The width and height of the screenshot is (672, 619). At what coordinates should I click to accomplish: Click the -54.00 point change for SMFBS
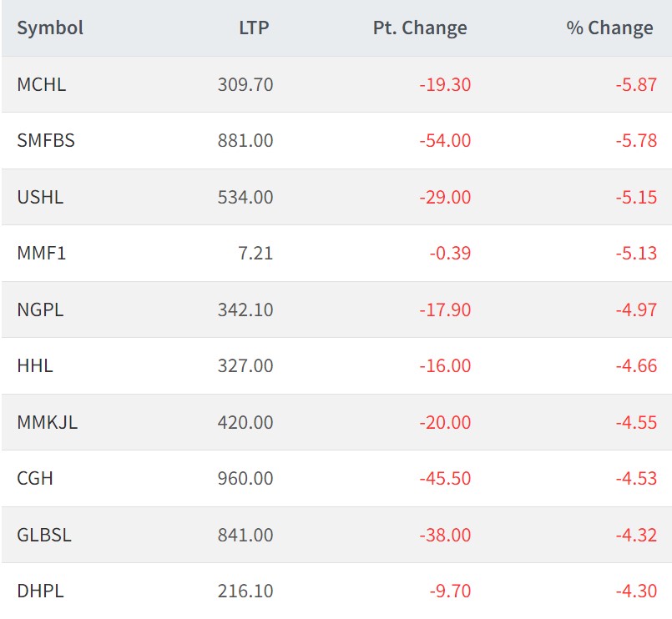click(x=445, y=140)
